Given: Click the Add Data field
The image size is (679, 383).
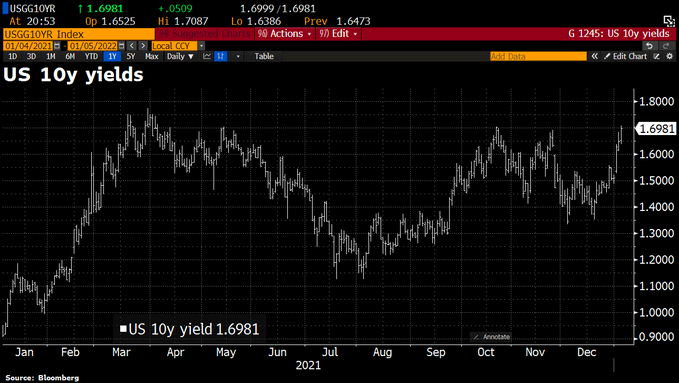Looking at the screenshot, I should click(x=538, y=56).
